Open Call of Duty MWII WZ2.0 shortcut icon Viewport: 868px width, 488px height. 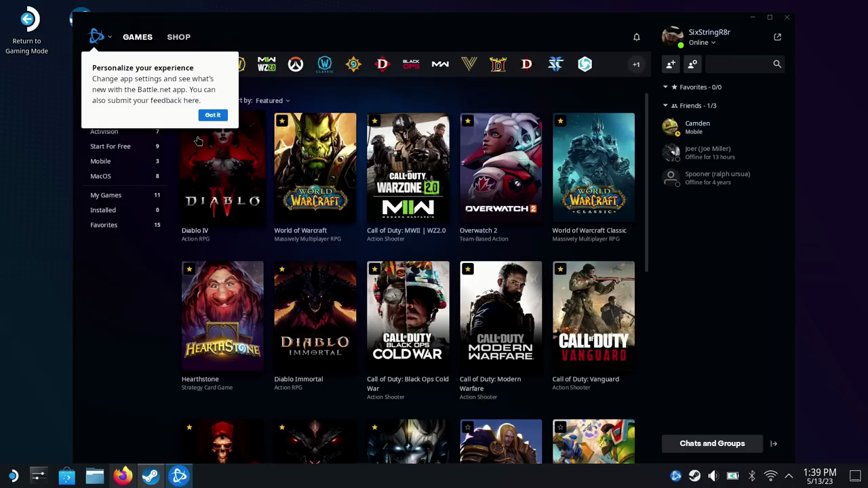[267, 64]
